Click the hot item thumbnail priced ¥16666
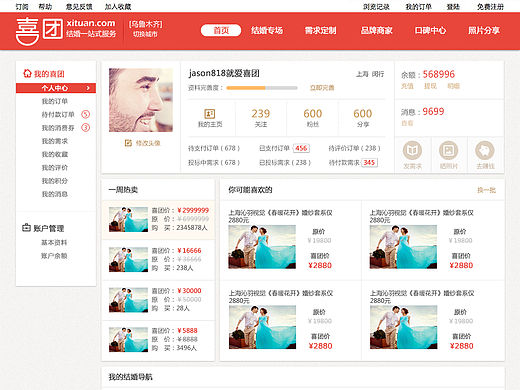This screenshot has width=520, height=390. pos(128,259)
